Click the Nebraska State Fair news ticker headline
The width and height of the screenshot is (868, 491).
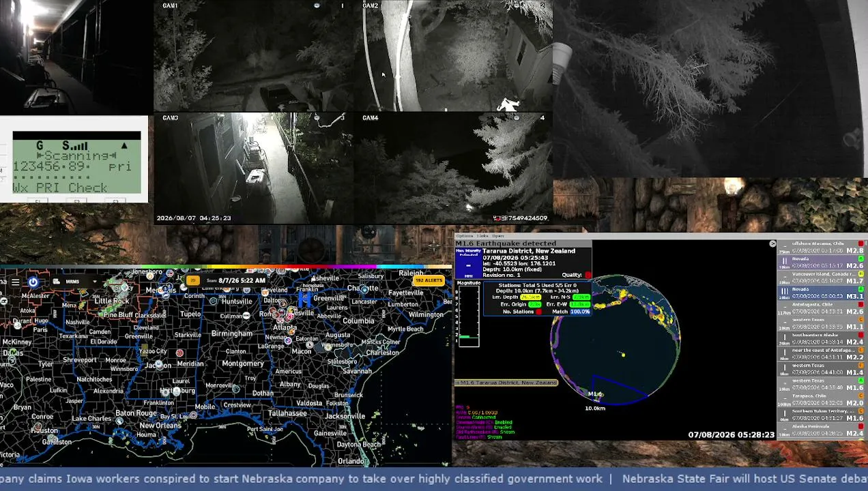pos(744,479)
